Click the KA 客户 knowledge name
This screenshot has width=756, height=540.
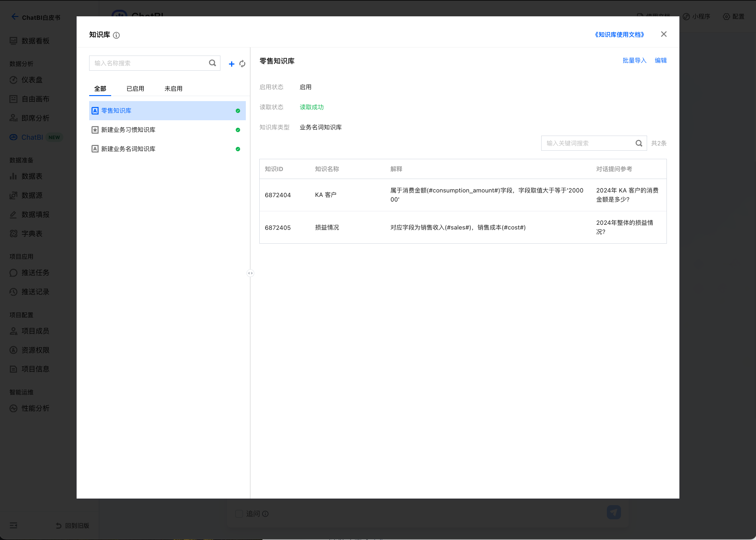pyautogui.click(x=326, y=195)
